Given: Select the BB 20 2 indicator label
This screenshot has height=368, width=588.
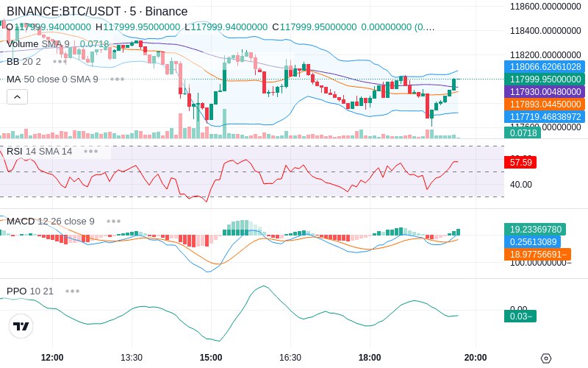Looking at the screenshot, I should click(24, 61).
